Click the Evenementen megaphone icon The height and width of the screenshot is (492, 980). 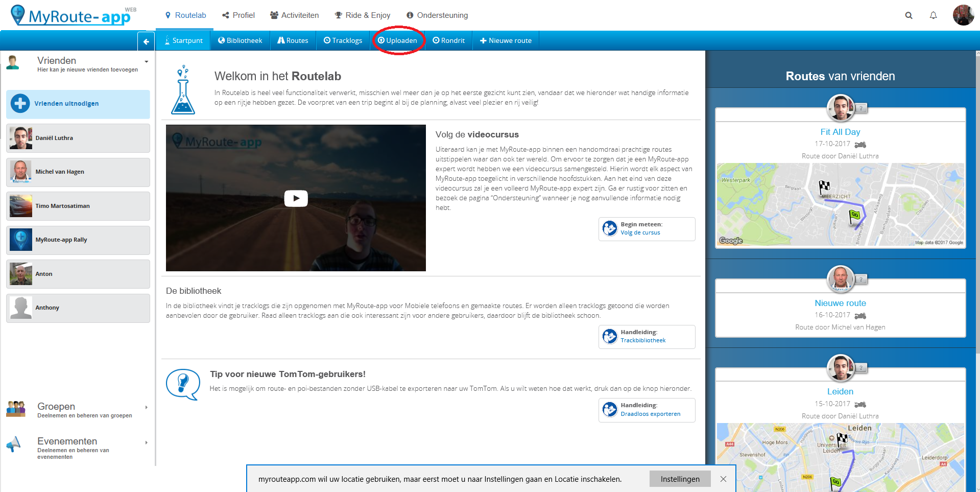(x=14, y=444)
